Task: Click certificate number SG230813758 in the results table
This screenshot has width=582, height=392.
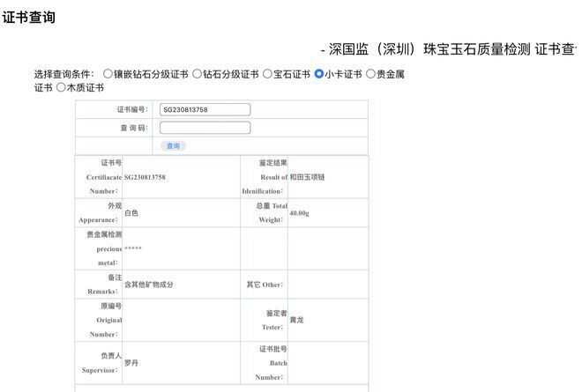Action: (x=145, y=177)
